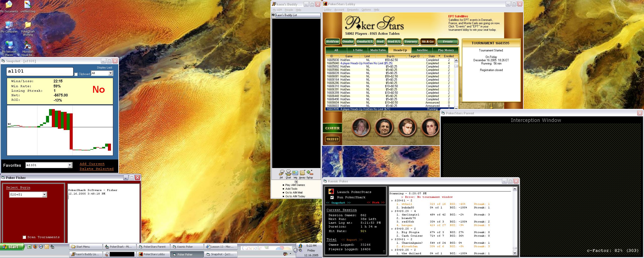Screen dimensions: 644x258
Task: Open the AIM Away message icon
Action: tap(302, 173)
